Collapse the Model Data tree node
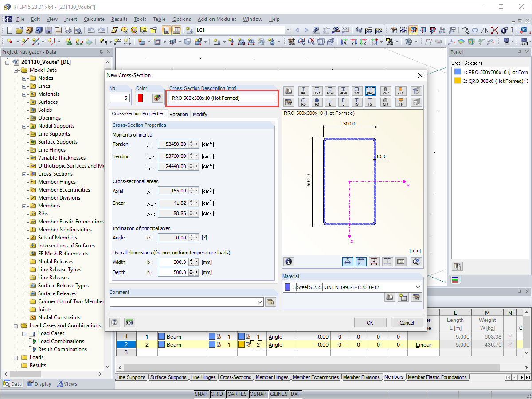The image size is (532, 399). [x=16, y=70]
